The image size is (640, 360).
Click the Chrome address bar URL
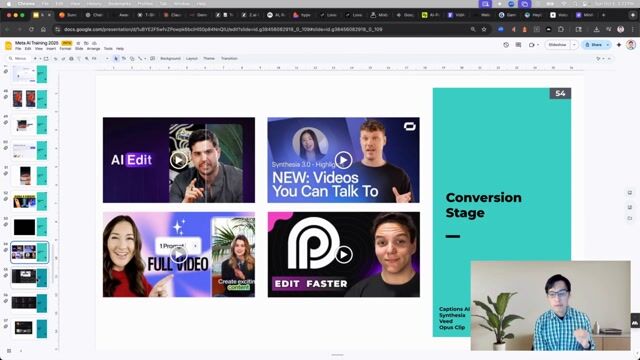[223, 29]
